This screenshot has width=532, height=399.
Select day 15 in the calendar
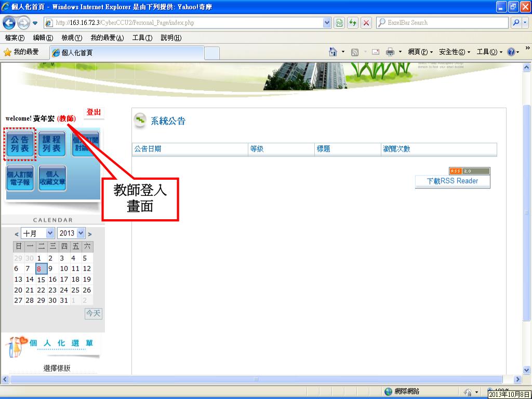point(41,280)
